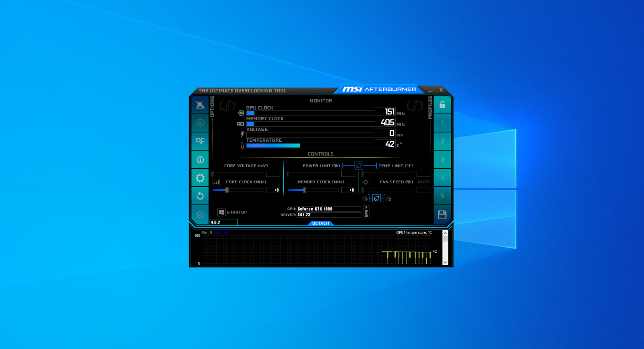Viewport: 644px width, 349px height.
Task: Select profile slot 3
Action: (x=442, y=159)
